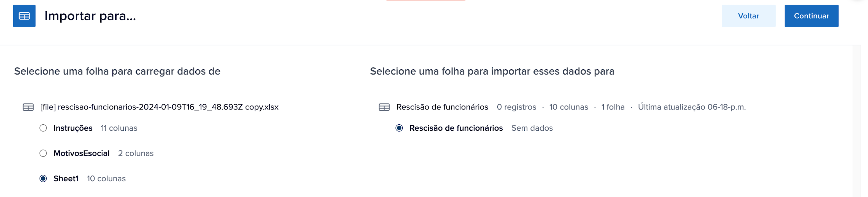
Task: Click the table icon left of the destination table name
Action: (x=384, y=107)
